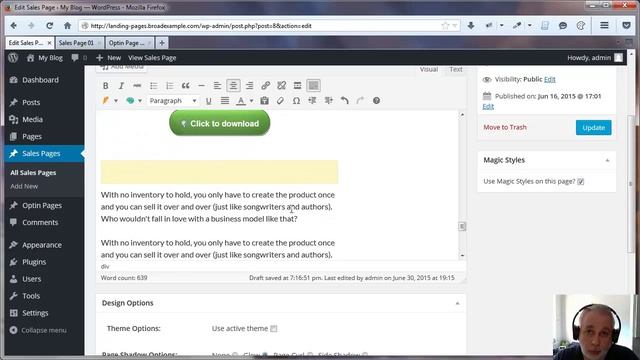Open a new browser tab
Viewport: 640px width, 360px height.
point(162,43)
